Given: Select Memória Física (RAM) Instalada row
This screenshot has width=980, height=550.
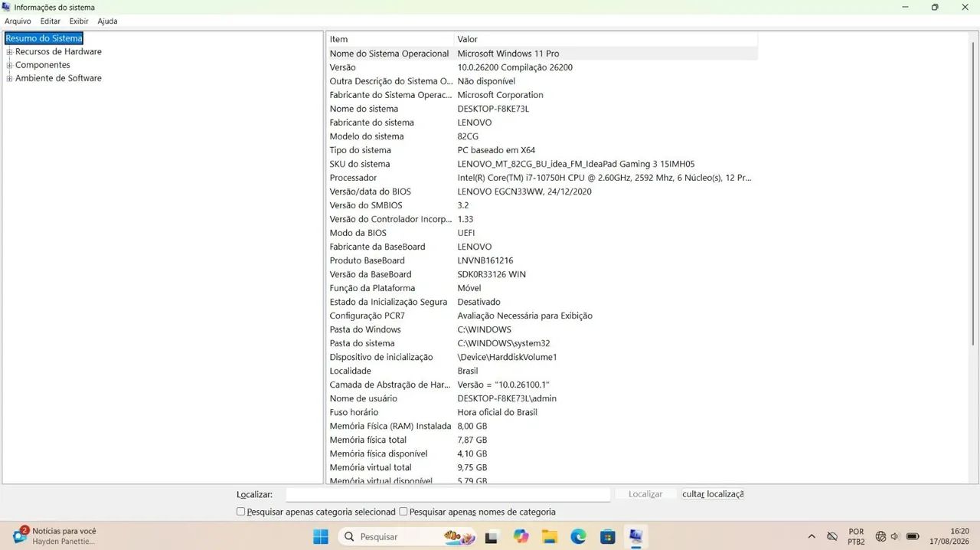Looking at the screenshot, I should coord(542,426).
